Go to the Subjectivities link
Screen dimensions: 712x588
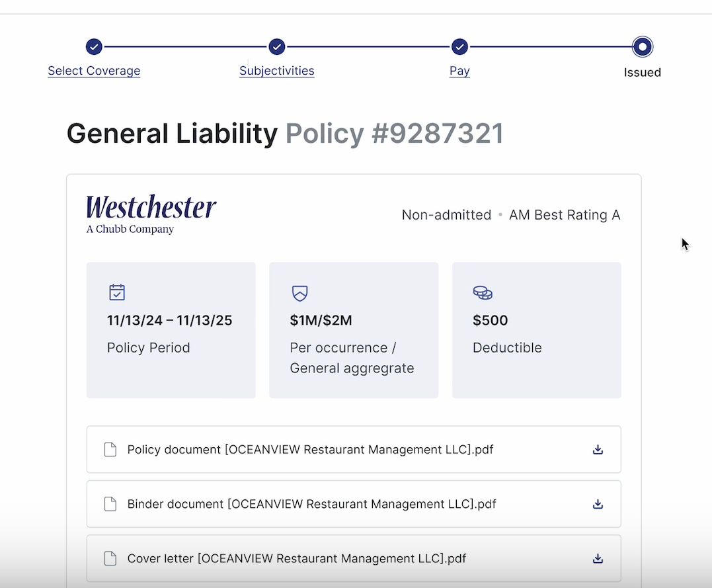pyautogui.click(x=277, y=71)
